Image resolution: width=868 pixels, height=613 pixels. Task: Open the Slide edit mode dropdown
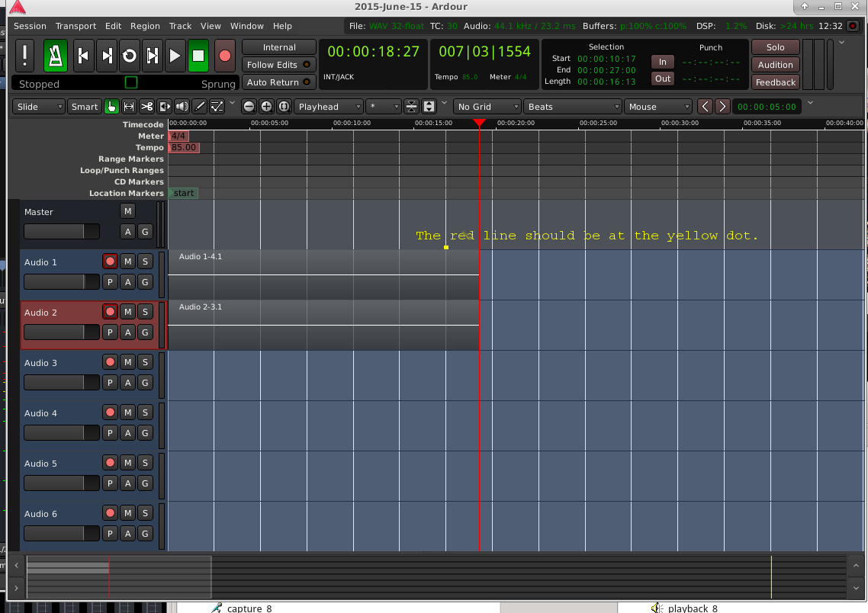point(40,107)
